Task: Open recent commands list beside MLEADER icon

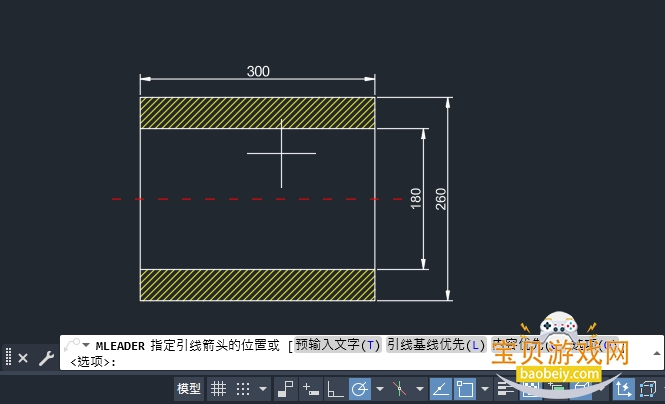Action: 86,345
